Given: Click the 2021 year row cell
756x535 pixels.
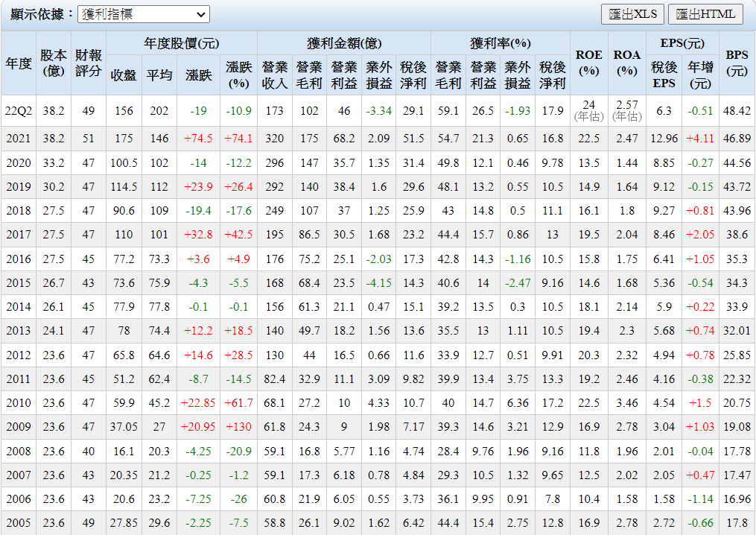Looking at the screenshot, I should tap(19, 138).
